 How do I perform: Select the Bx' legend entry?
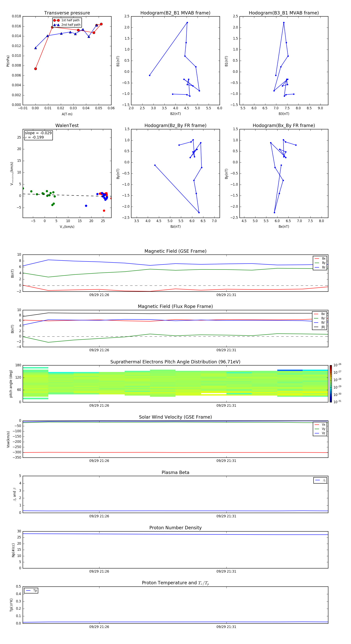[x=320, y=314]
